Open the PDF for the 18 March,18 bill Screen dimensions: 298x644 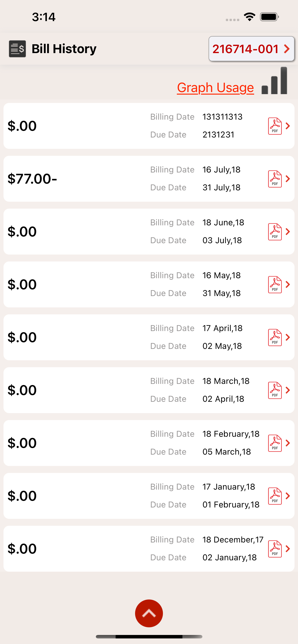coord(275,390)
